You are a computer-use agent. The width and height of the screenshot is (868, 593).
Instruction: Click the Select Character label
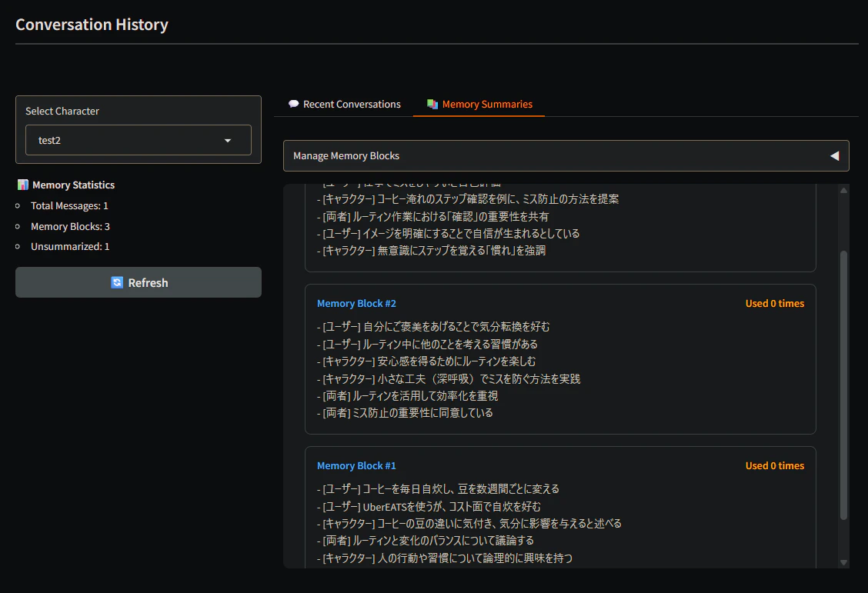(62, 112)
